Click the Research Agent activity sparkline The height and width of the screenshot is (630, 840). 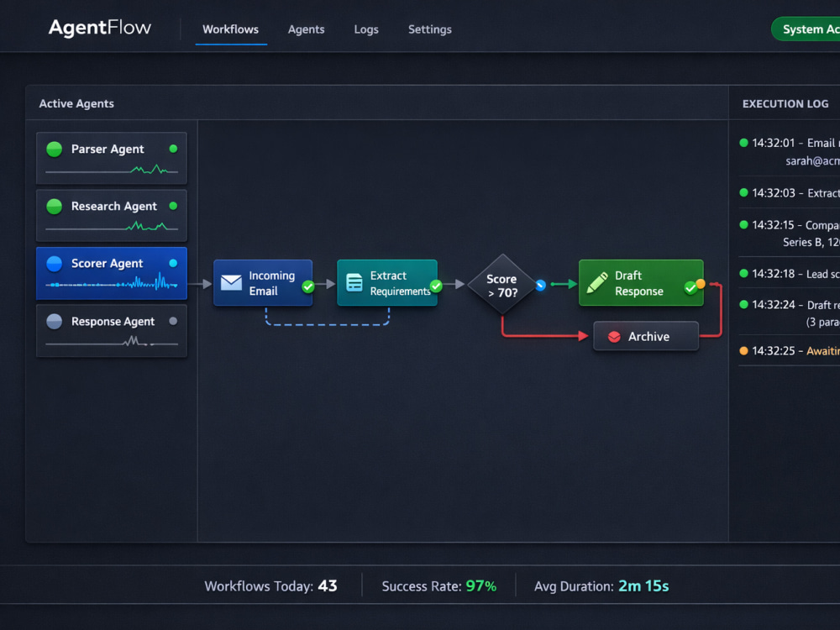(112, 227)
